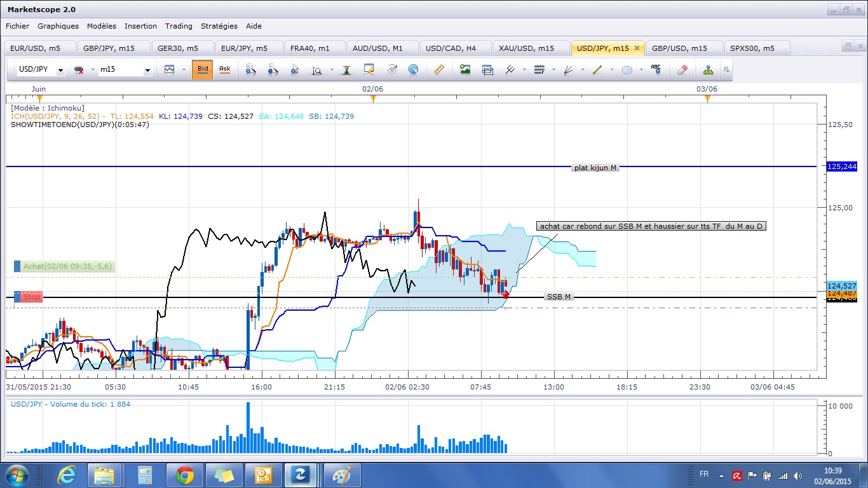868x488 pixels.
Task: Click the add indicator image icon
Action: pyautogui.click(x=465, y=70)
